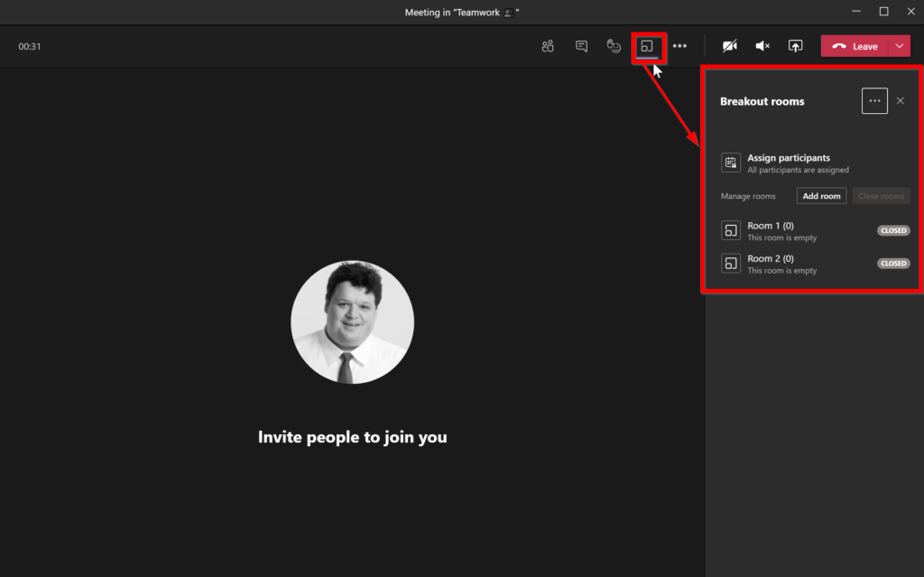Open More actions in meeting toolbar
This screenshot has width=924, height=577.
[x=679, y=46]
